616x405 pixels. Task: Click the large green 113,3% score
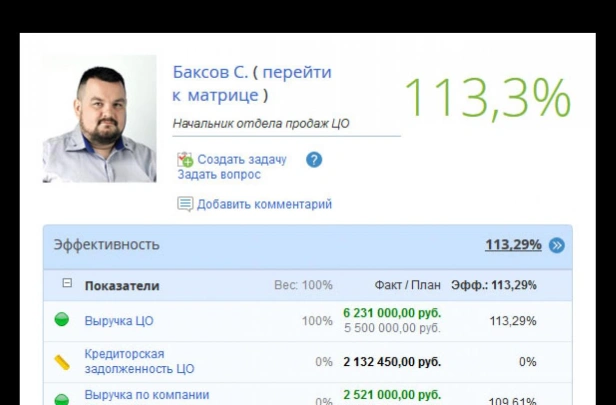[487, 97]
